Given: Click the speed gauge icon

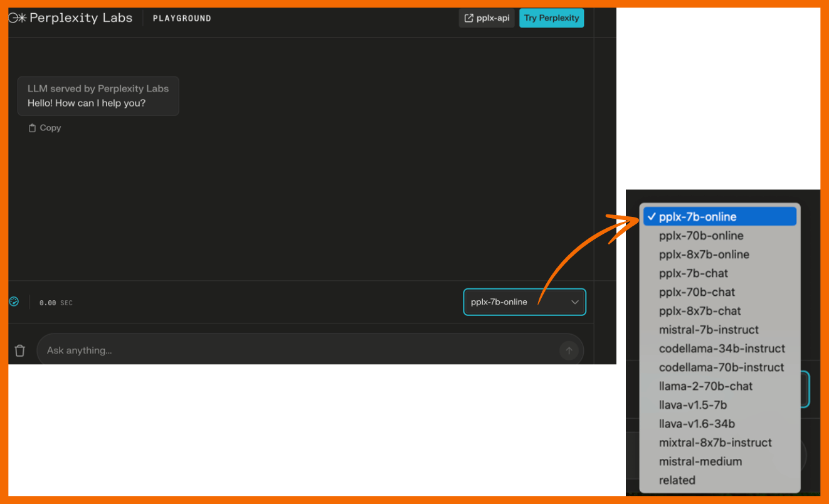Looking at the screenshot, I should (x=14, y=302).
